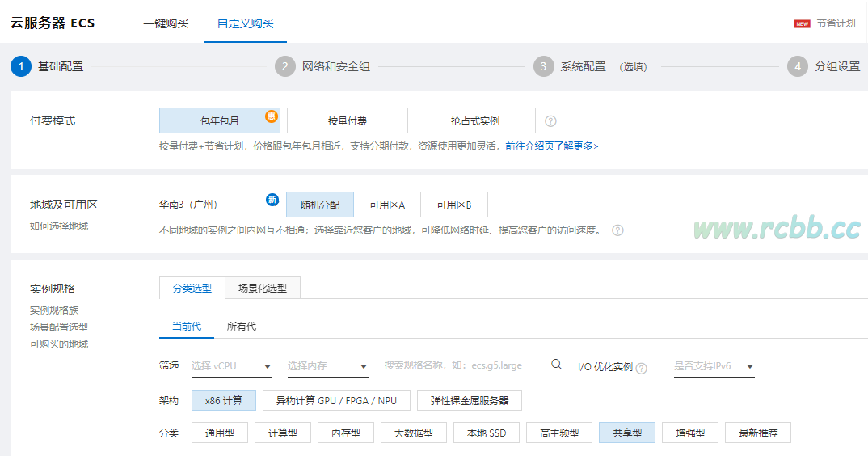Filter by 内存型 category
The image size is (868, 456).
pyautogui.click(x=346, y=433)
